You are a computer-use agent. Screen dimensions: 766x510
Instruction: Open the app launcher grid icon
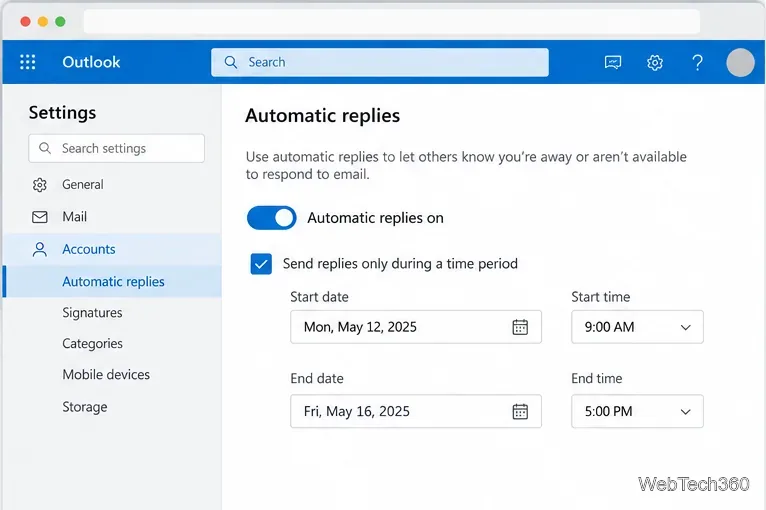click(27, 62)
